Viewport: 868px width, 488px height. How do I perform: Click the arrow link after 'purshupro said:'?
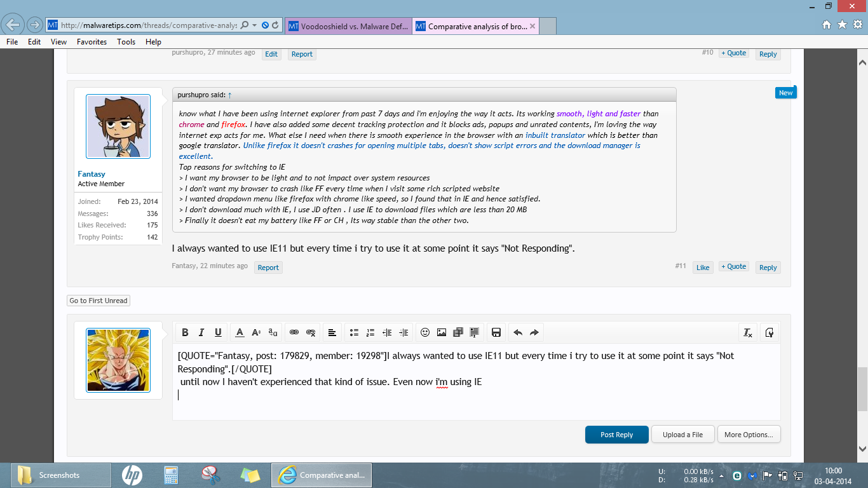pyautogui.click(x=229, y=95)
